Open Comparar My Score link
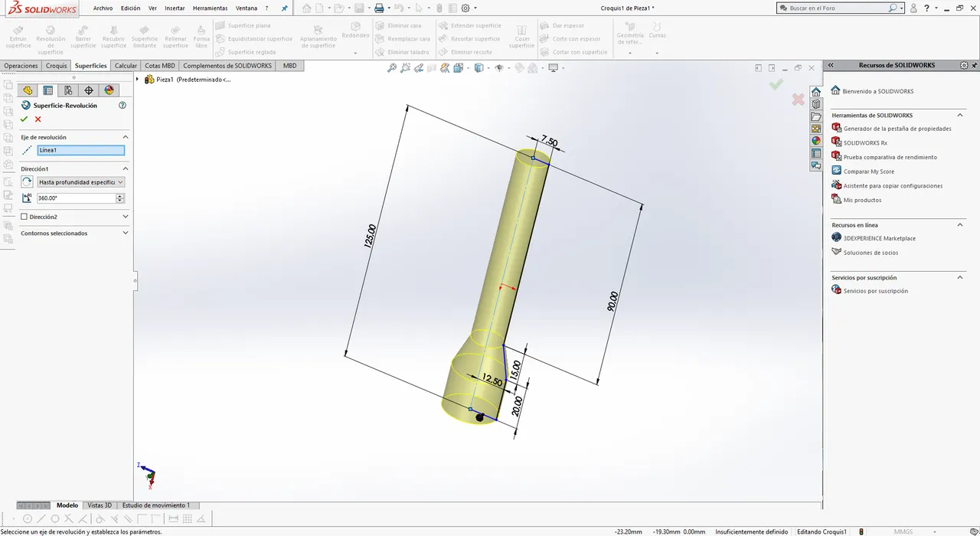The image size is (980, 536). coord(868,172)
